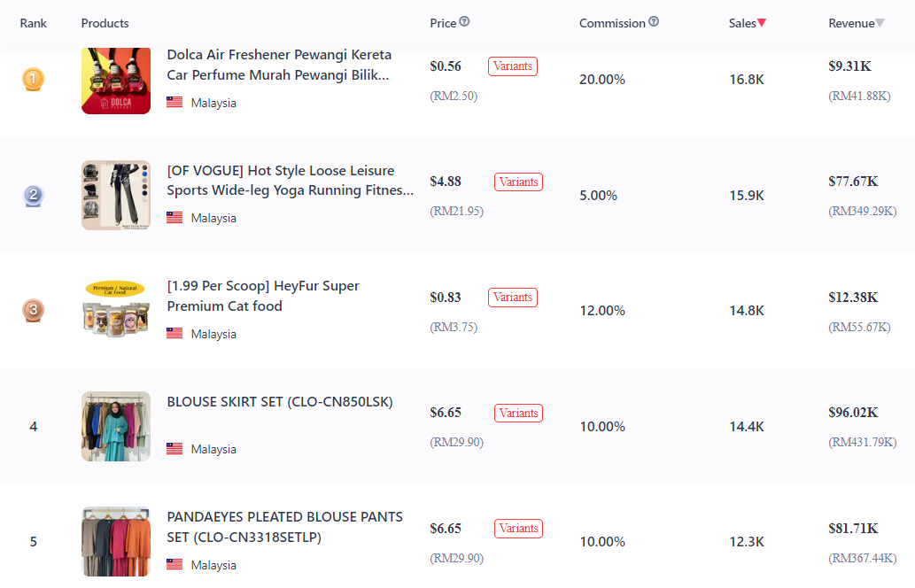Viewport: 915px width, 588px height.
Task: Show Variants for HeyFur cat food
Action: (512, 297)
